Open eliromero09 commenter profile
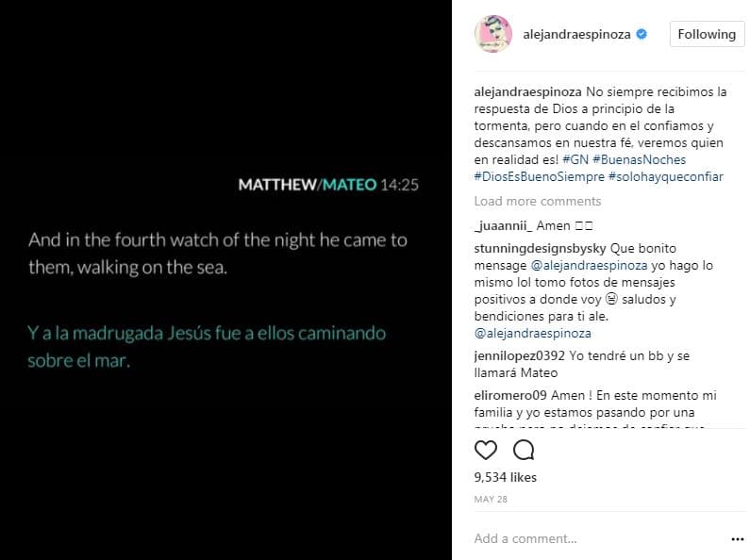This screenshot has height=560, width=750. (510, 396)
